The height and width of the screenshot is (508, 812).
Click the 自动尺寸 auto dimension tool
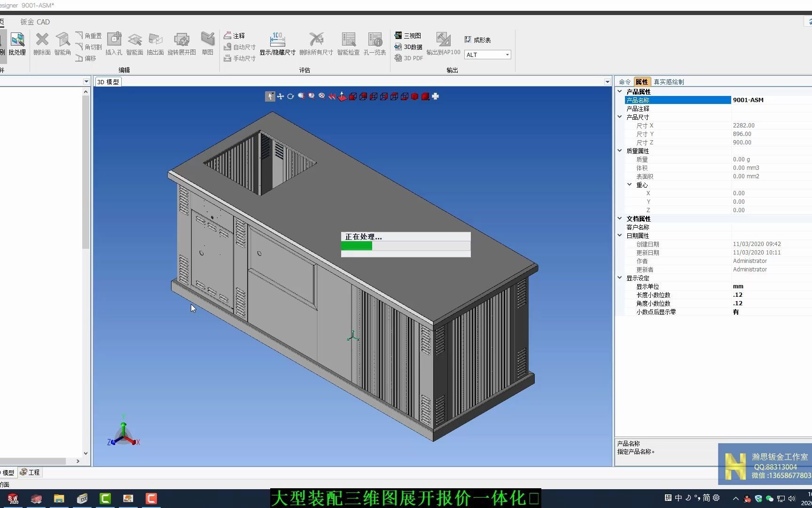click(240, 47)
